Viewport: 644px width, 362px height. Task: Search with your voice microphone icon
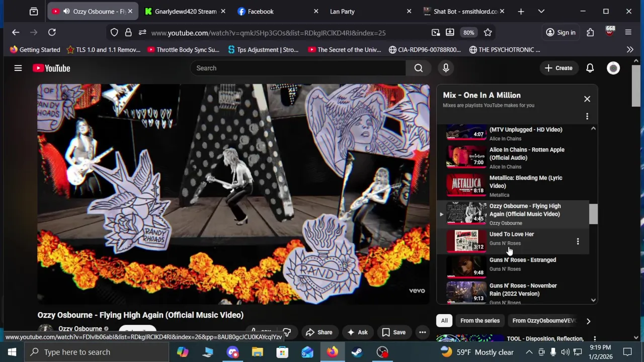point(446,68)
